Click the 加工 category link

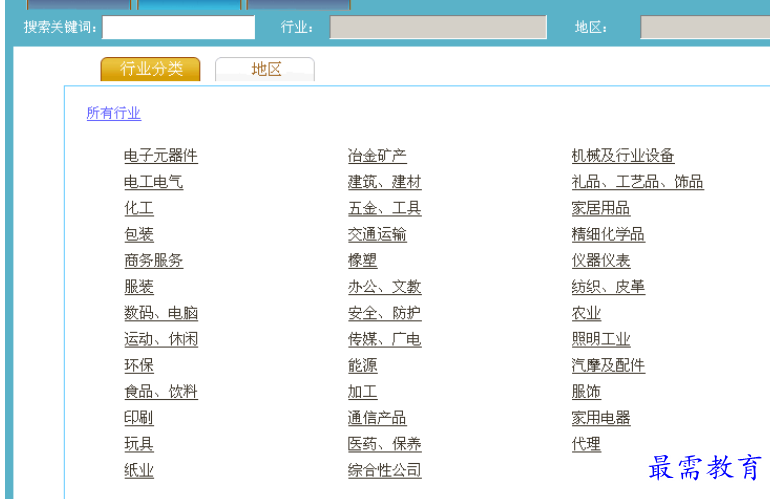coord(362,391)
